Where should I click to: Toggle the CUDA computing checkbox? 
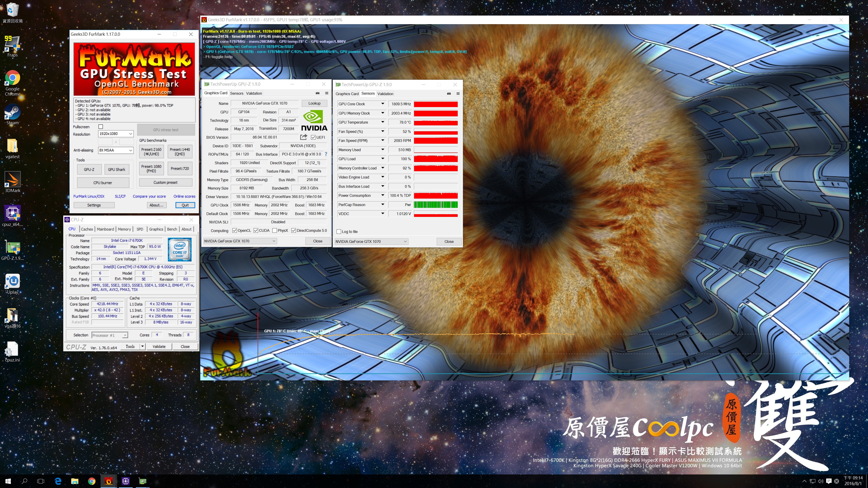[256, 231]
